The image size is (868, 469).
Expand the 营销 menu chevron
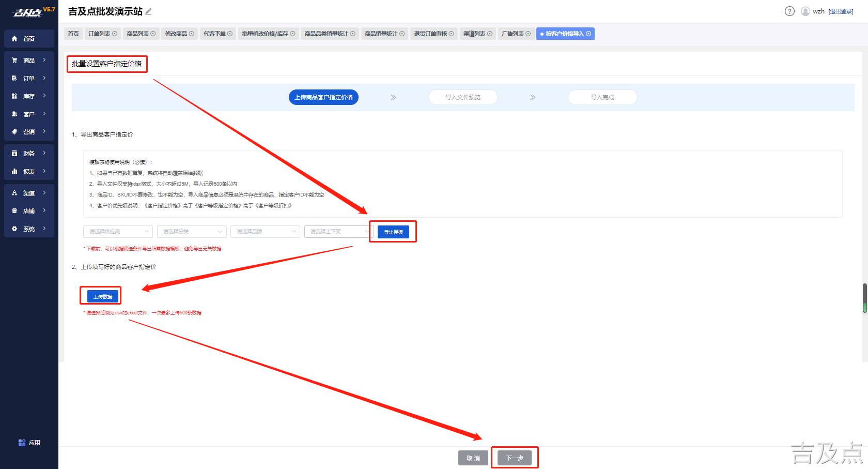44,131
